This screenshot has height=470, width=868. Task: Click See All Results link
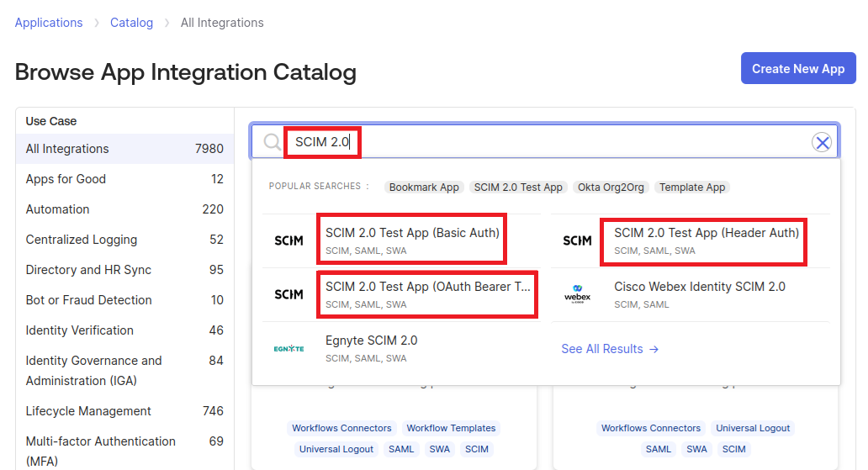[610, 349]
